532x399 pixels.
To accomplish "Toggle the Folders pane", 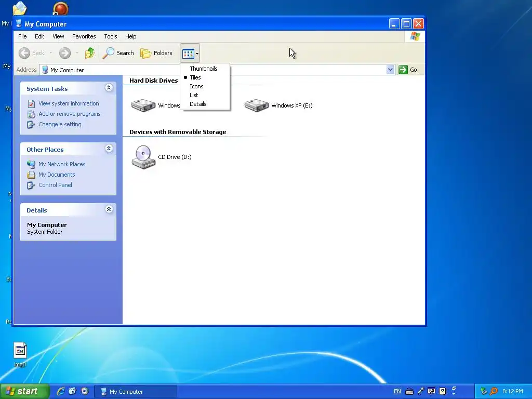I will tap(156, 53).
